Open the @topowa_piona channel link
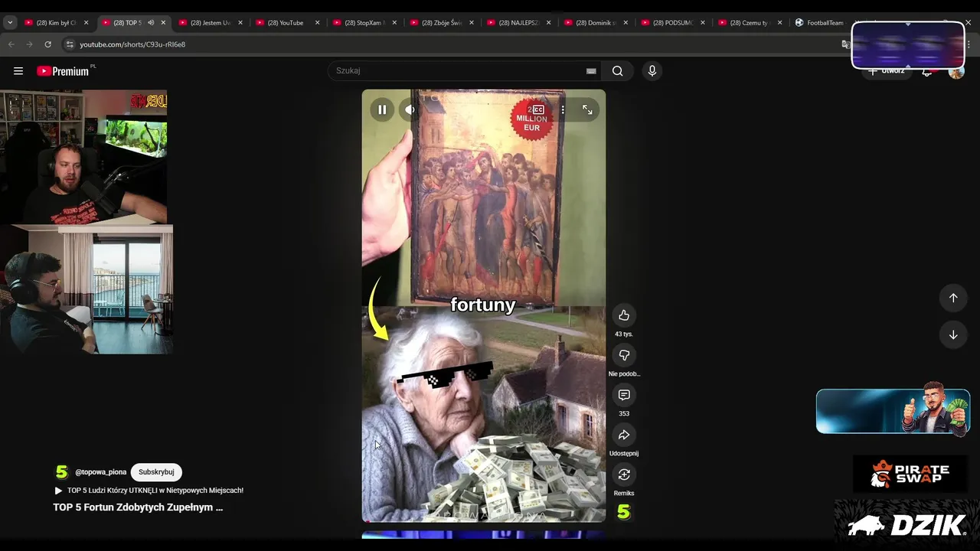This screenshot has height=551, width=980. 100,472
